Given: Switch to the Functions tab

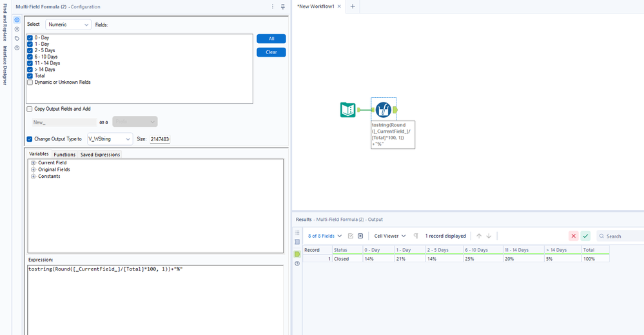Looking at the screenshot, I should point(64,155).
